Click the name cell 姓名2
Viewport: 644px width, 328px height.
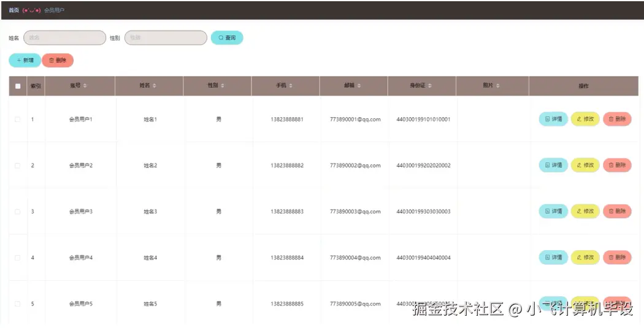pos(150,166)
